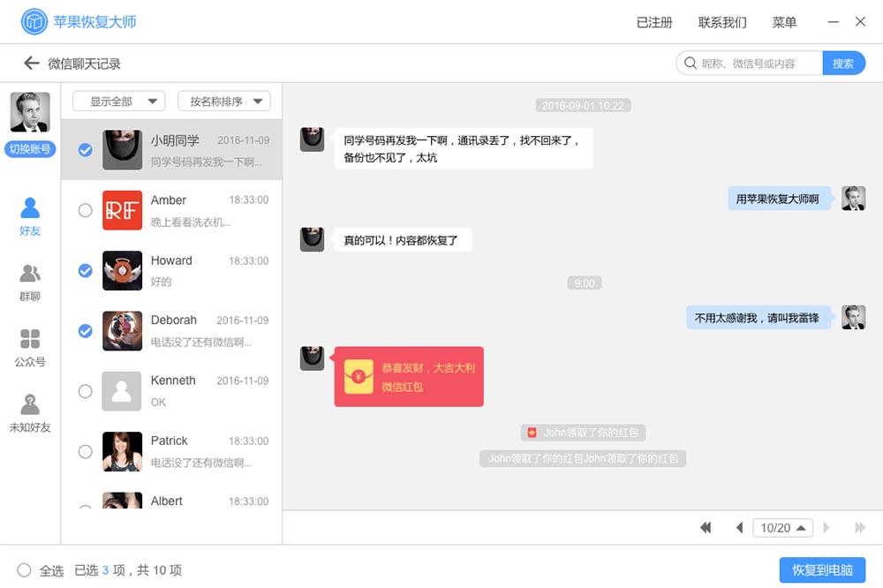Click the 搜索 search button
Screen dimensions: 883x588
843,63
